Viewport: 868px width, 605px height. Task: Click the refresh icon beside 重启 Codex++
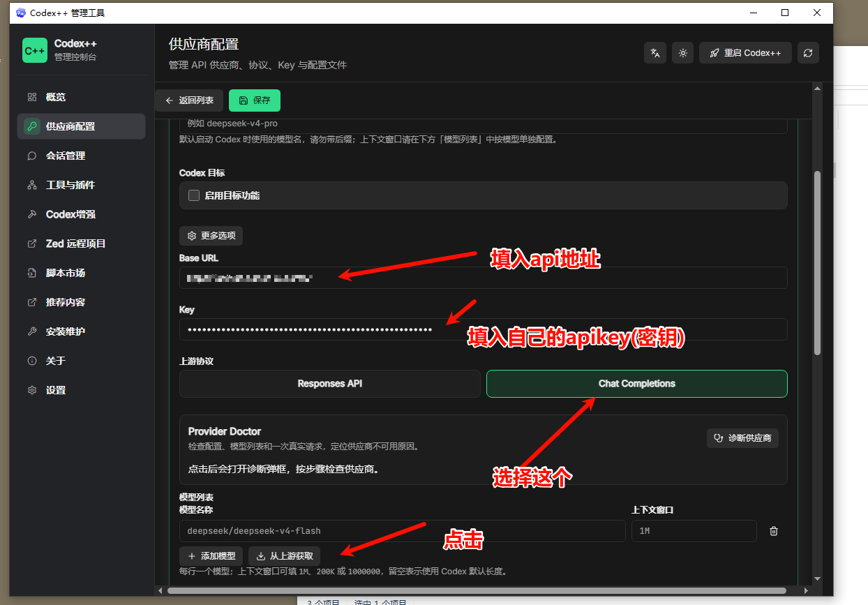tap(808, 53)
